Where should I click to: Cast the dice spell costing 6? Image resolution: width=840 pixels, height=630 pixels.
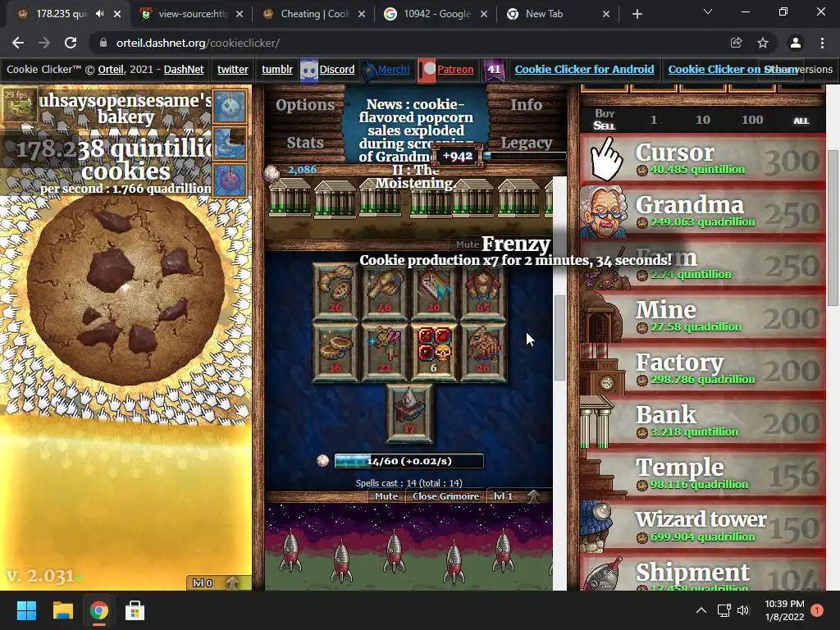(x=434, y=352)
